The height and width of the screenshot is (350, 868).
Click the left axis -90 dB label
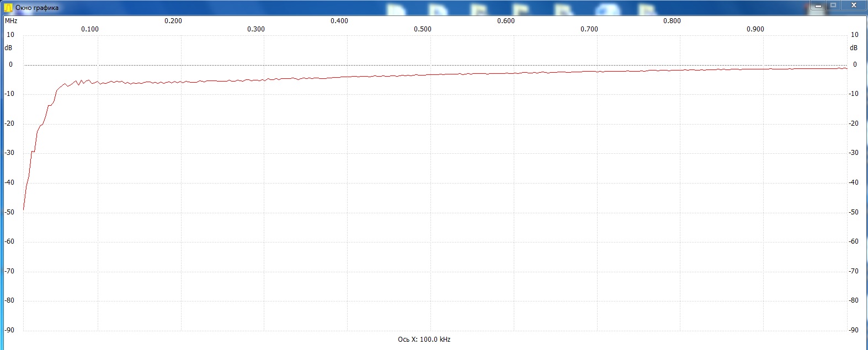tap(9, 330)
